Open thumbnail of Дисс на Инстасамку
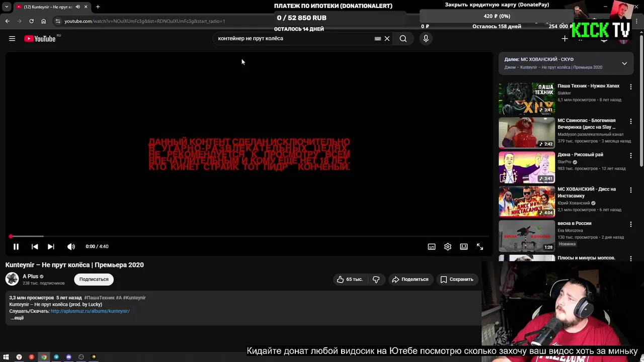644x362 pixels. (527, 202)
